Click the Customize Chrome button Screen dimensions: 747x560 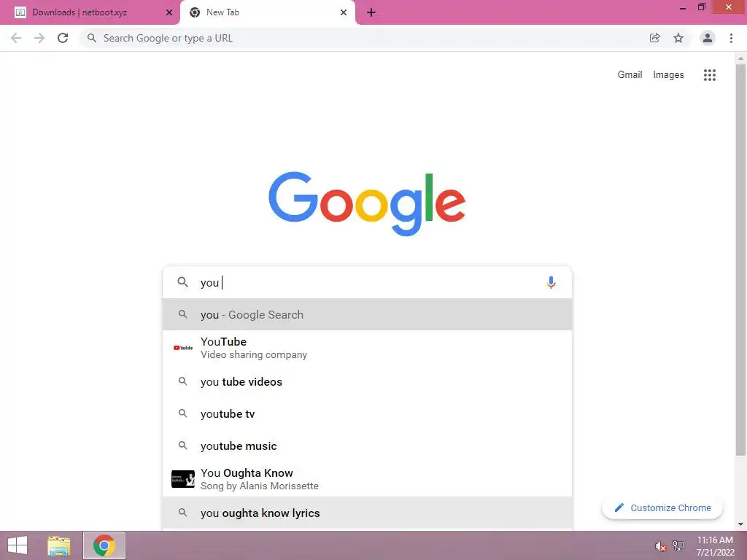point(662,508)
